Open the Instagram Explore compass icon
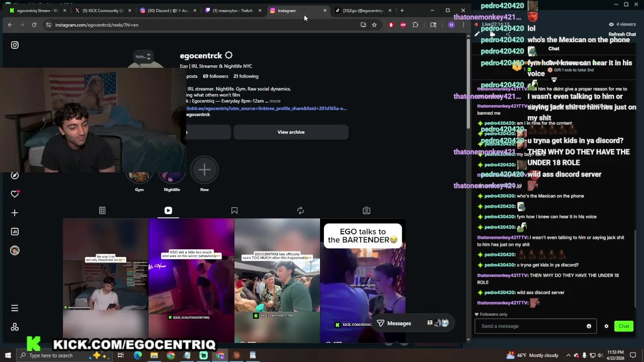The width and height of the screenshot is (644, 362). pos(15,175)
